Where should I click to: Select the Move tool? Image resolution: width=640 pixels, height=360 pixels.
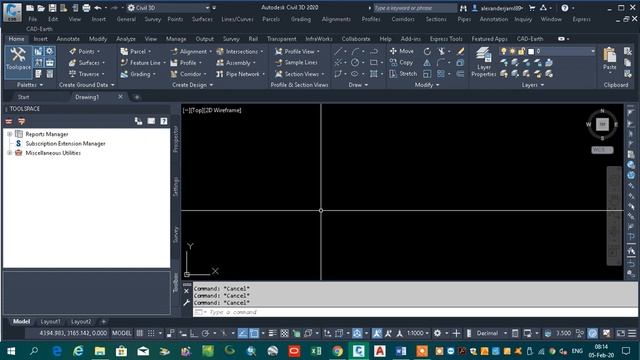pyautogui.click(x=402, y=51)
